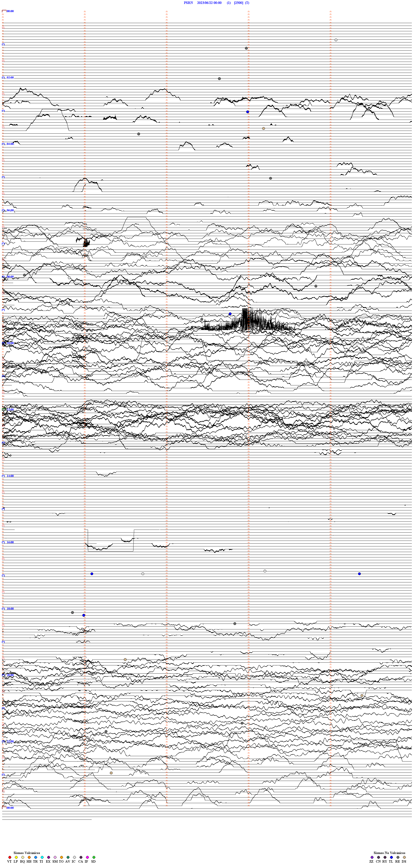This screenshot has height=868, width=414.
Task: Pick the RY legend dot
Action: [x=385, y=857]
